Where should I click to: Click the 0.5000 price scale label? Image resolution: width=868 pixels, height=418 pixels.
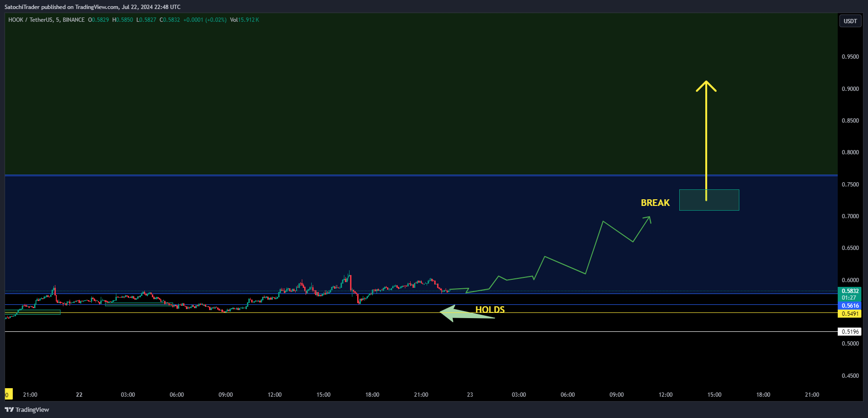(850, 344)
